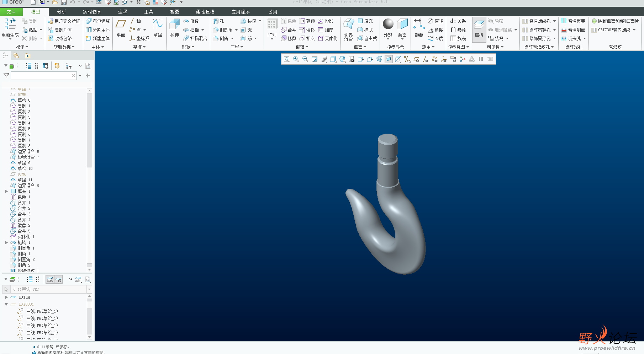The height and width of the screenshot is (354, 644).
Task: Open the 阵列 (Pattern) tool
Action: click(272, 28)
